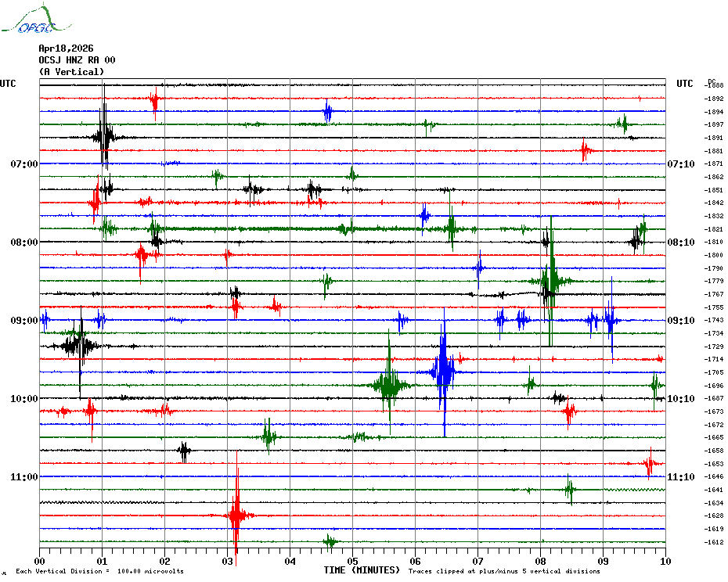Click the DC offset value -1832
Image resolution: width=728 pixels, height=582 pixels.
click(x=714, y=216)
